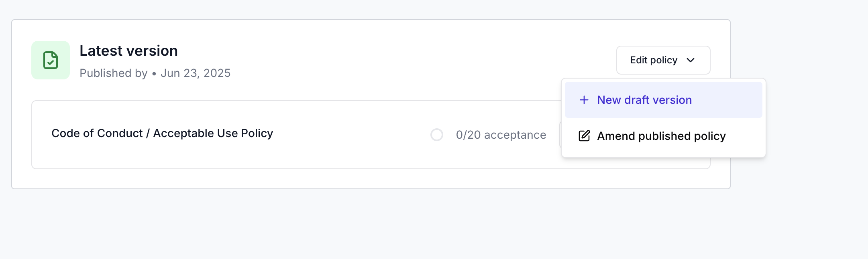Viewport: 868px width, 259px height.
Task: Open the Edit policy dropdown button
Action: tap(663, 60)
